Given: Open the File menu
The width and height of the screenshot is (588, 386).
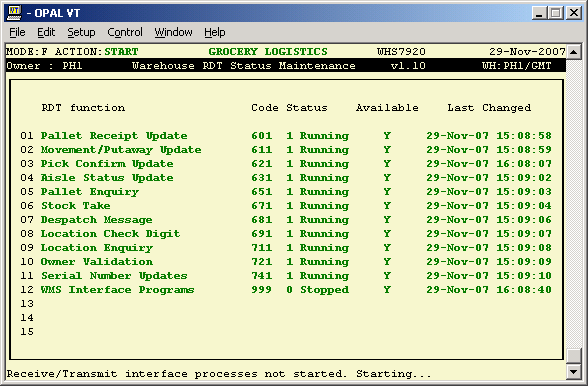Looking at the screenshot, I should tap(17, 32).
